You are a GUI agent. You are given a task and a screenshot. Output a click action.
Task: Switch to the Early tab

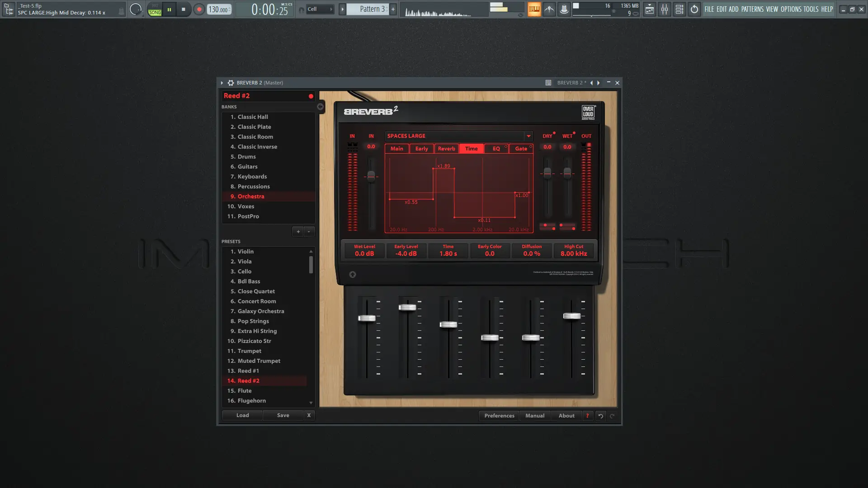tap(421, 149)
